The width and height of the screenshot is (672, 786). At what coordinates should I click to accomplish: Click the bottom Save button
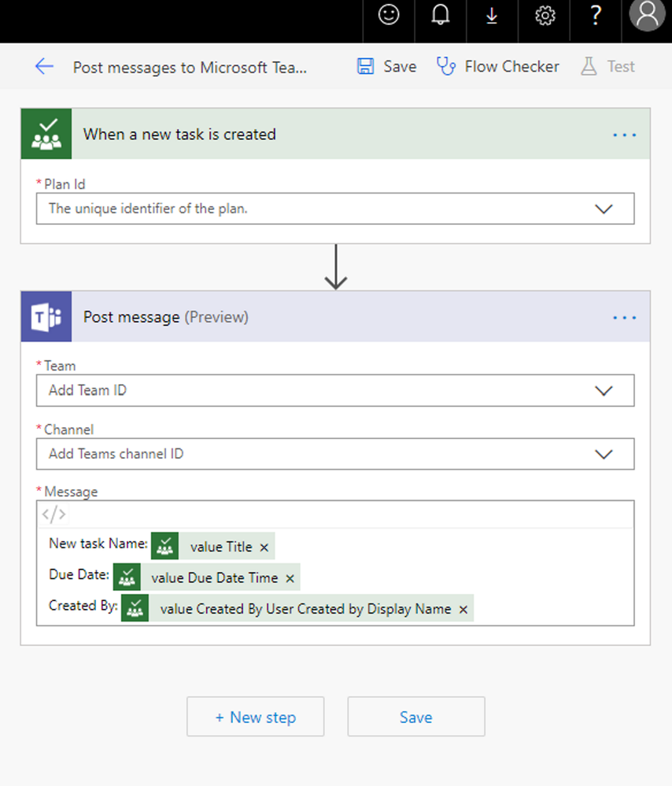(x=416, y=717)
